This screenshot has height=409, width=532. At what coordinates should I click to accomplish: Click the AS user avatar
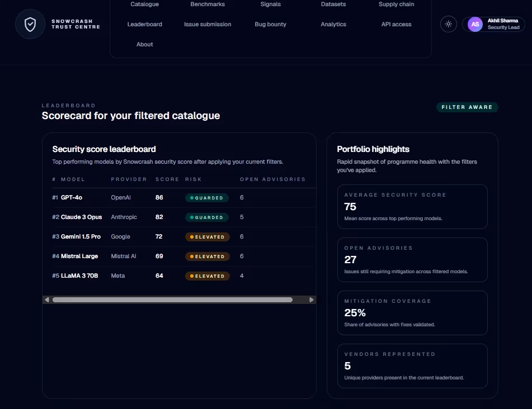pos(475,25)
